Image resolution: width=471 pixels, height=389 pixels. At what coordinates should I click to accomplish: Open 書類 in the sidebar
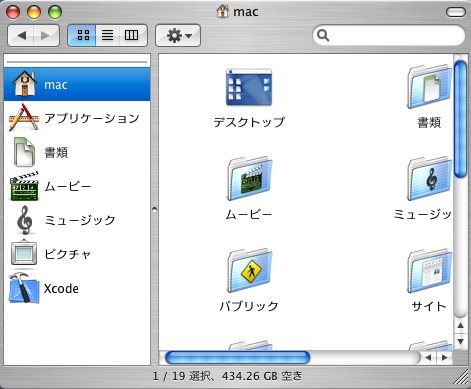(77, 152)
